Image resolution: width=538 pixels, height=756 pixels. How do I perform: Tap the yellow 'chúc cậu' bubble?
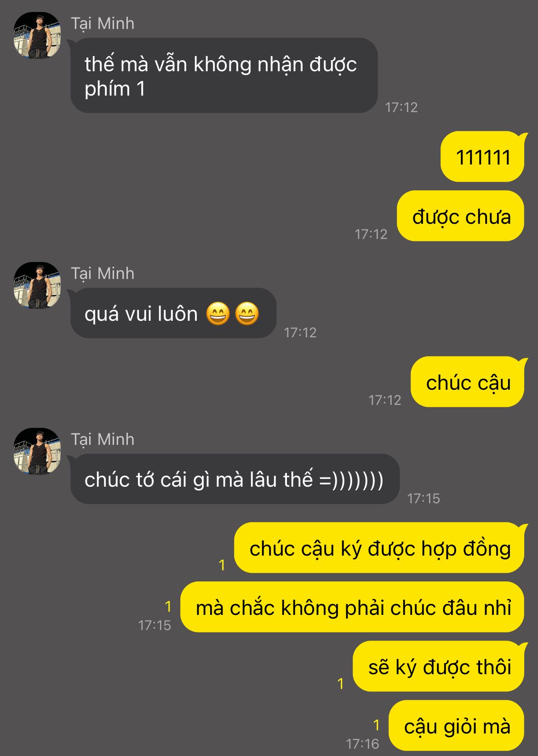click(x=468, y=382)
